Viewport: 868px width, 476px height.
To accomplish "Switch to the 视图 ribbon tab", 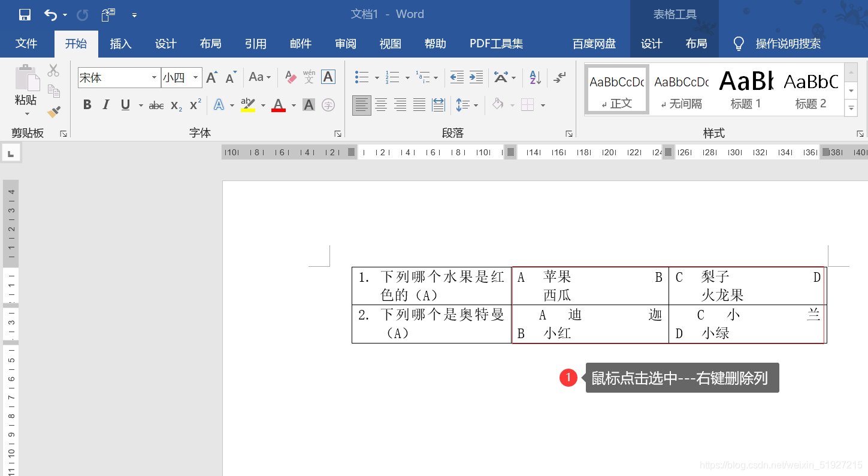I will [391, 44].
